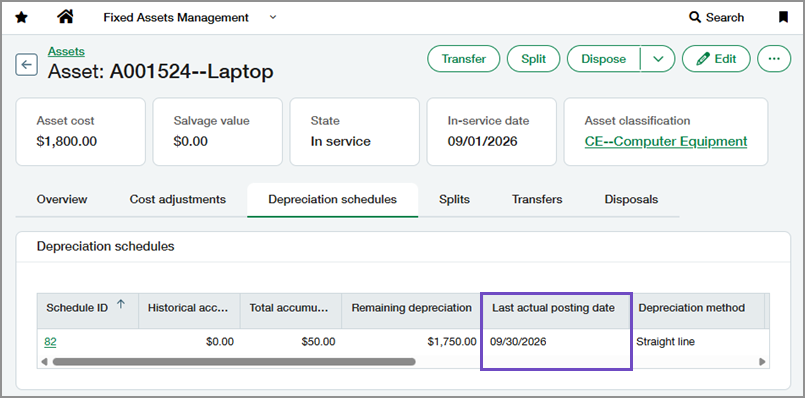Viewport: 805px width, 398px height.
Task: Open the Dispose dropdown chevron
Action: pos(658,59)
